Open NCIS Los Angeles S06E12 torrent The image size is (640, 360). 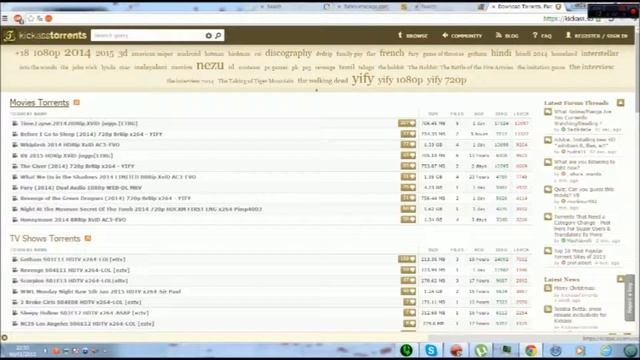(87, 324)
